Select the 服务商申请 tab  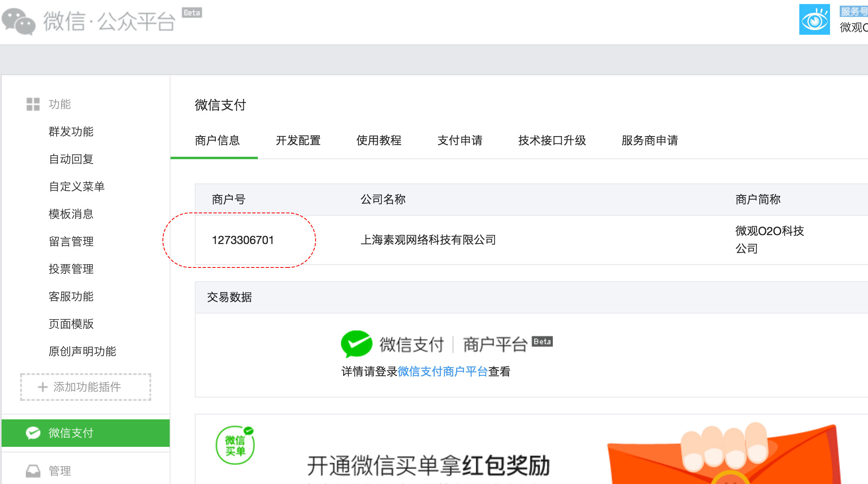(x=649, y=140)
